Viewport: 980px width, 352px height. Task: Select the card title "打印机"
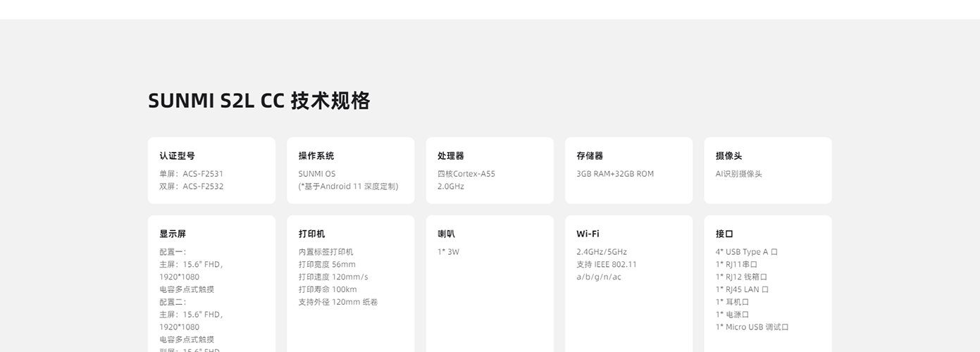click(311, 234)
